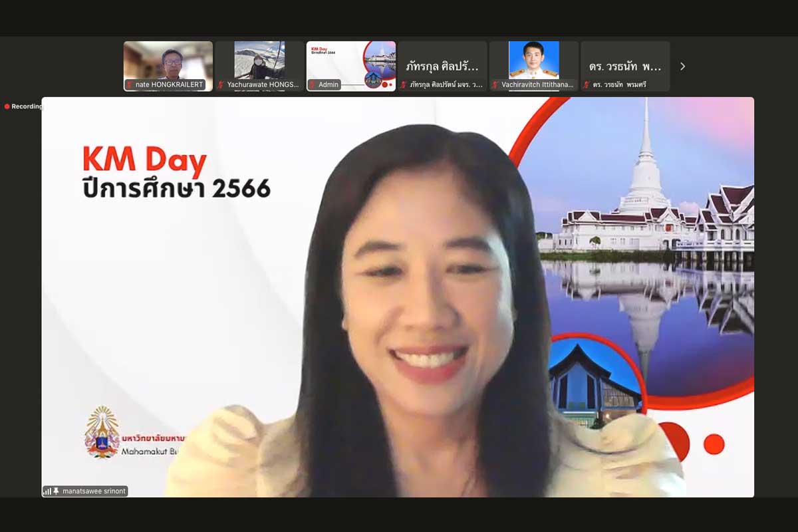Click the Admin name label

(329, 85)
